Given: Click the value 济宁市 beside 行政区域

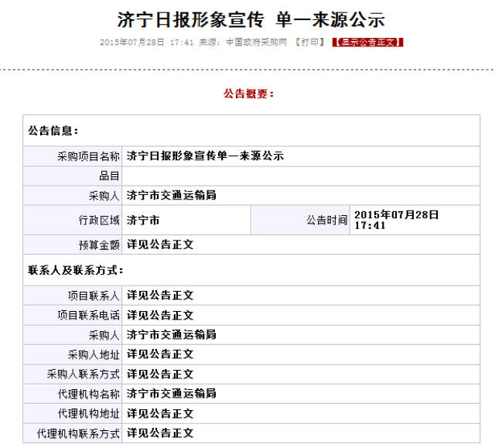Looking at the screenshot, I should 143,220.
